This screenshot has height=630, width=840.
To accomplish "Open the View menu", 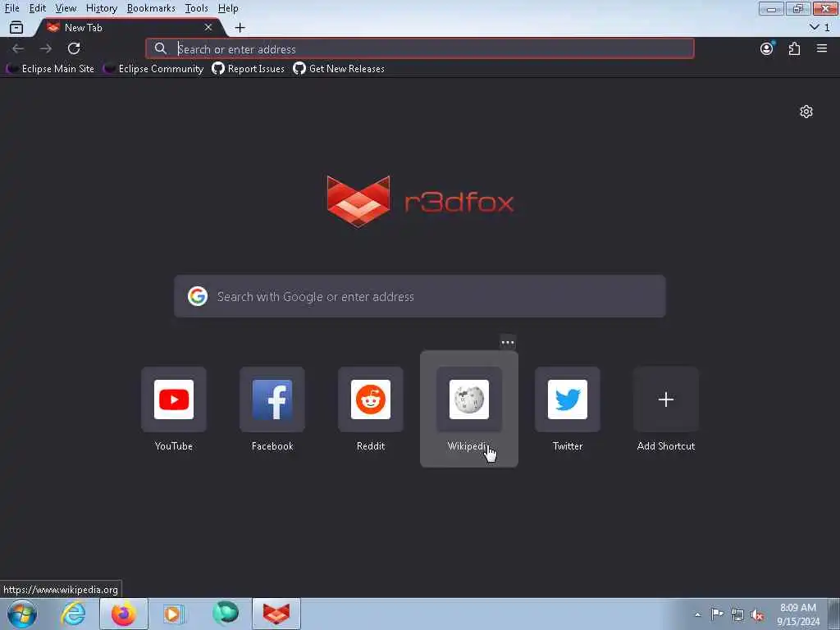I will pyautogui.click(x=66, y=8).
